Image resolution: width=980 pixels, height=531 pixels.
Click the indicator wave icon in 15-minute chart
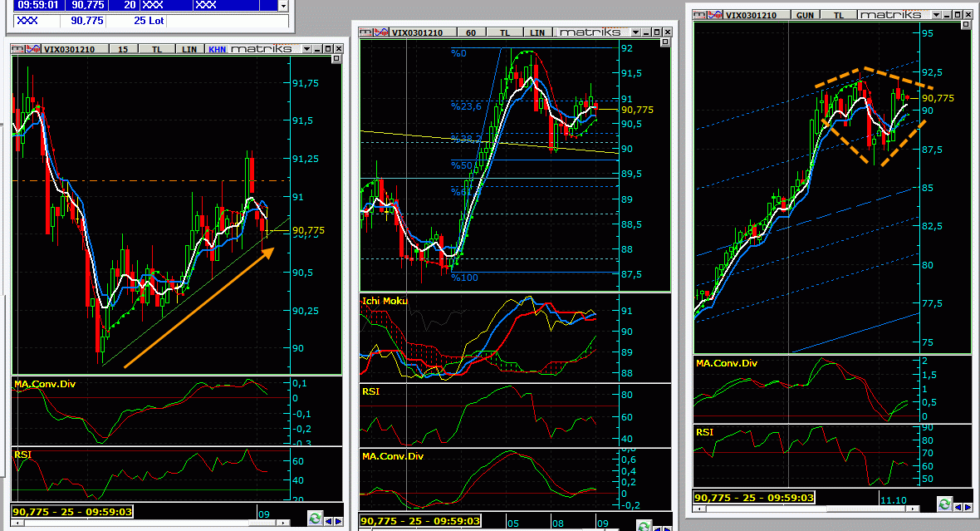click(32, 48)
